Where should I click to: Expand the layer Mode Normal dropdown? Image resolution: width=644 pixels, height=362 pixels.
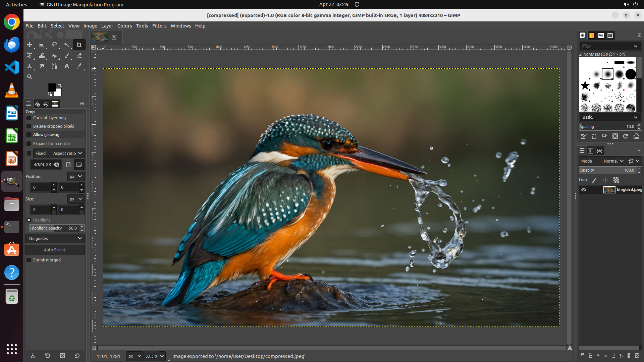[613, 161]
